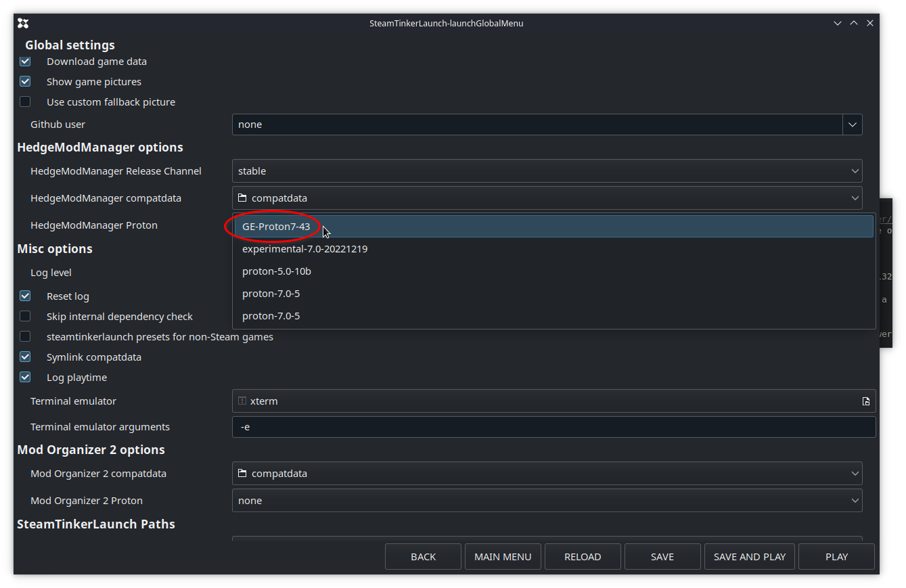Click the SteamTinkerLaunch window app icon

click(x=23, y=23)
